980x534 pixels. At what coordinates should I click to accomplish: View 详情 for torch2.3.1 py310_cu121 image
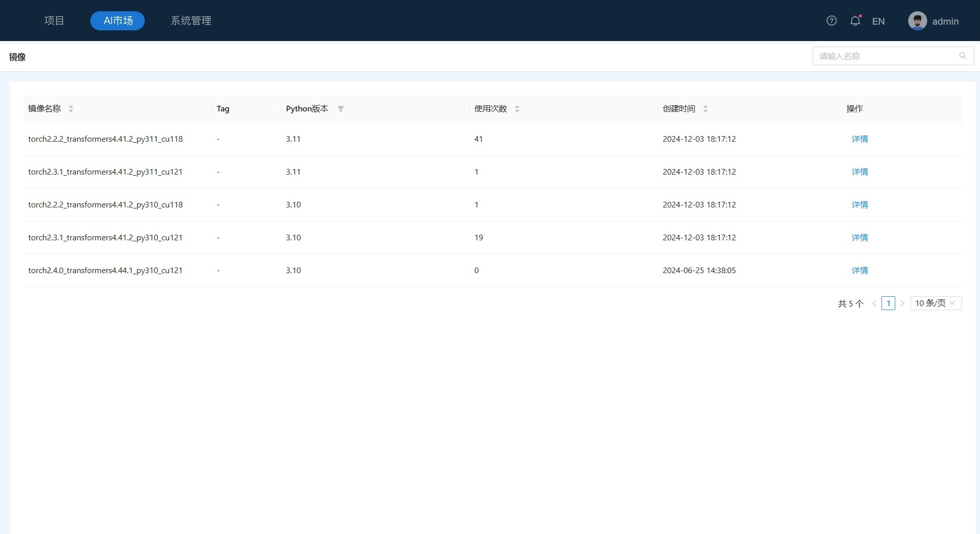pos(859,238)
